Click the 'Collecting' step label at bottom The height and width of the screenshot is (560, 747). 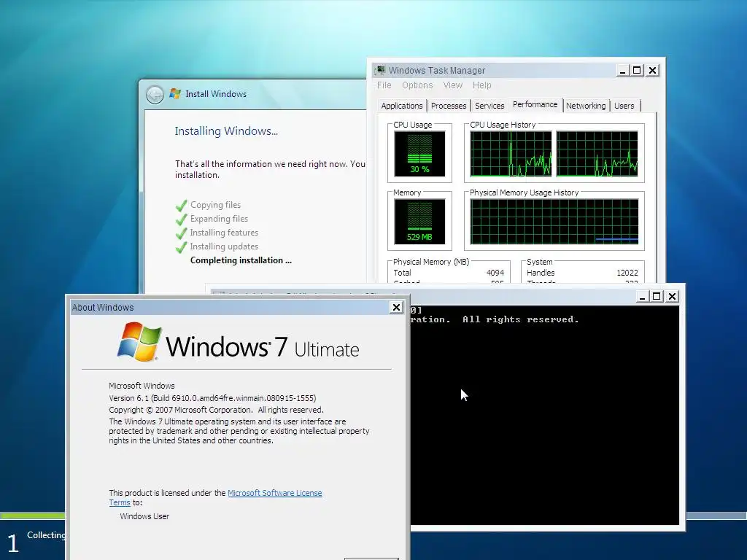pyautogui.click(x=46, y=535)
